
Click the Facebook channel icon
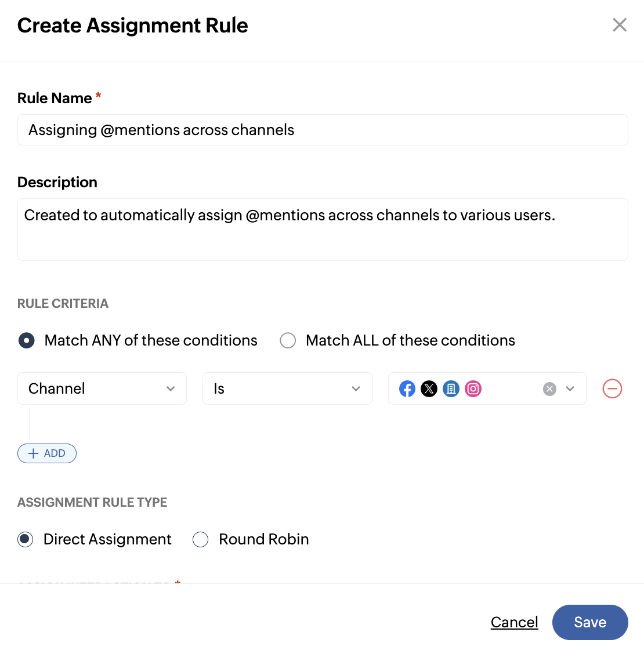pos(407,389)
